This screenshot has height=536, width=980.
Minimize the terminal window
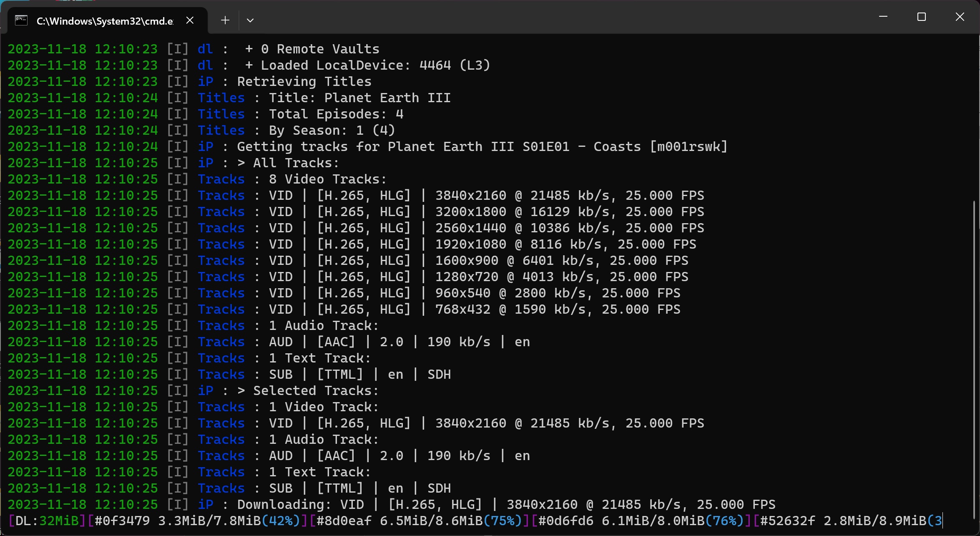click(x=883, y=17)
